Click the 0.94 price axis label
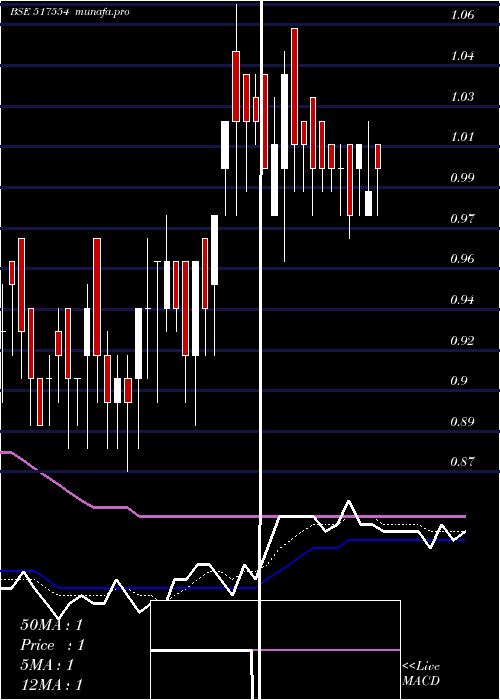This screenshot has width=500, height=700. (x=462, y=300)
